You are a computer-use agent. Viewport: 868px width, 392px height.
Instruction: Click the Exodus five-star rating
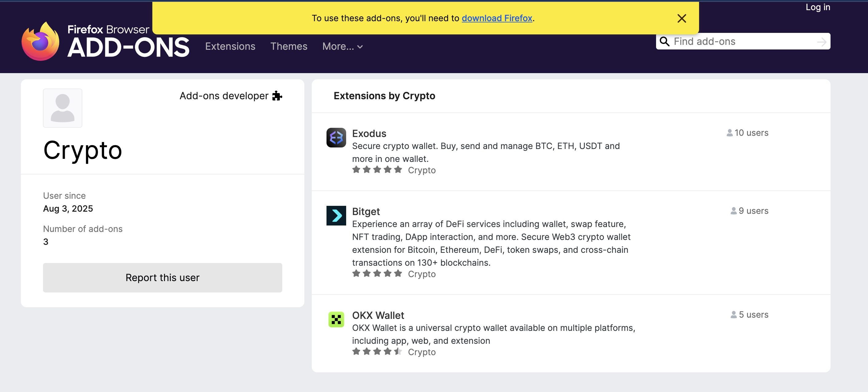click(377, 170)
